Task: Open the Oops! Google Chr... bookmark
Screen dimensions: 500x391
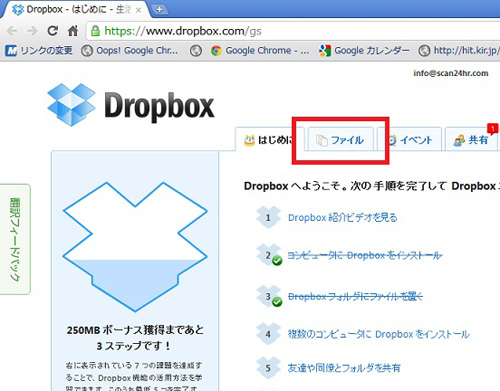Action: pos(130,51)
